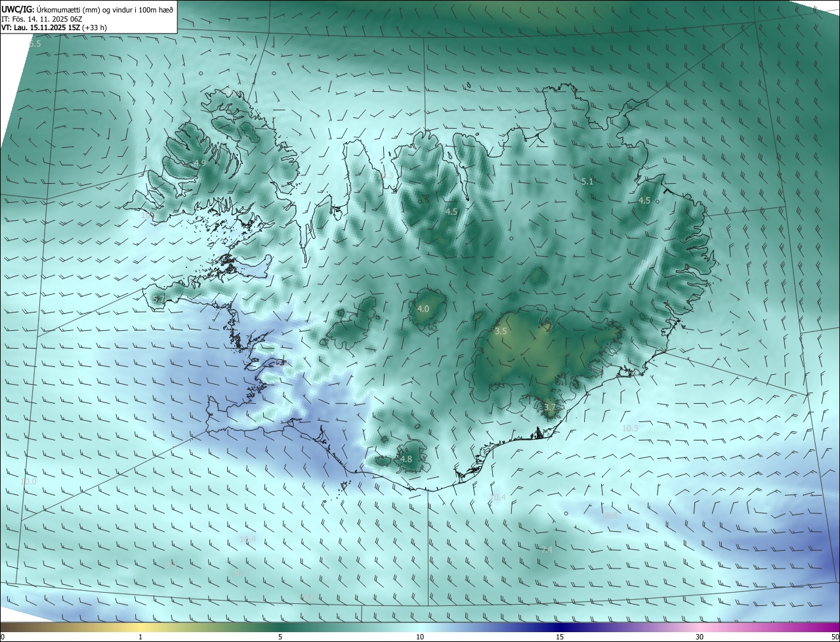Viewport: 840px width, 642px height.
Task: Select the 4.9 value over the Westfjords
Action: click(199, 163)
